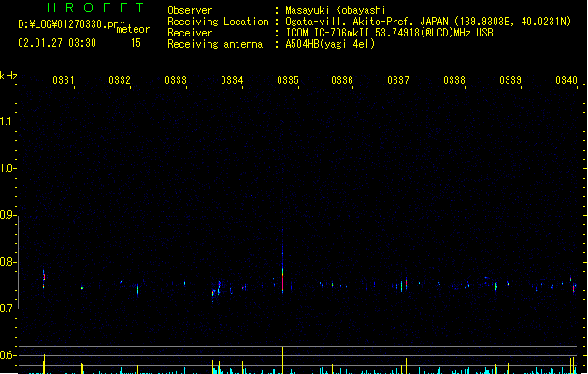
Task: Click the meteor echo just before 0331
Action: 44,280
